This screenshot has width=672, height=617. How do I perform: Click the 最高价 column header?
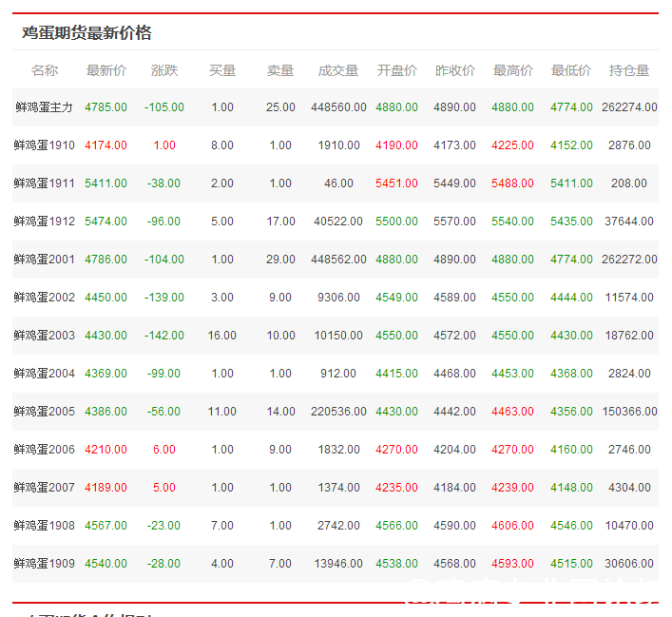(x=512, y=70)
